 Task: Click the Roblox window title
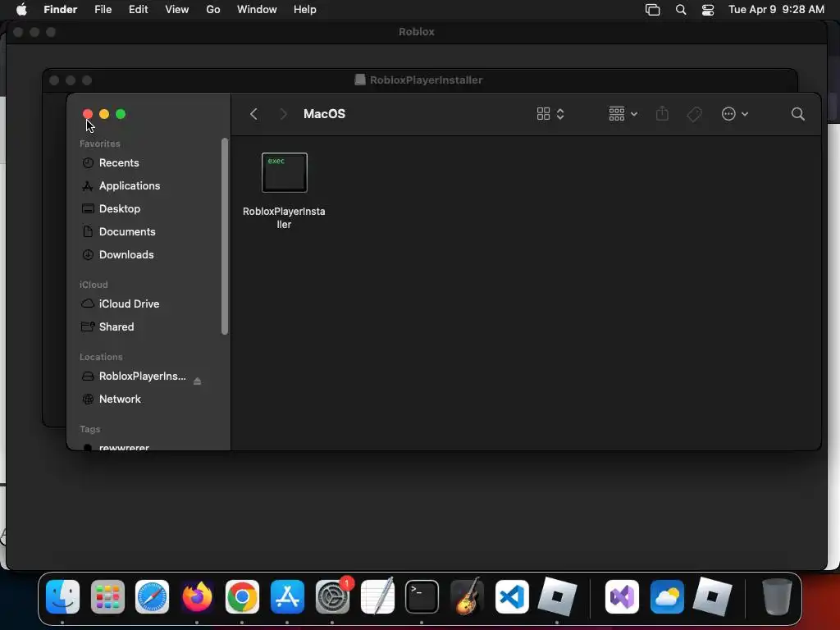pos(416,32)
